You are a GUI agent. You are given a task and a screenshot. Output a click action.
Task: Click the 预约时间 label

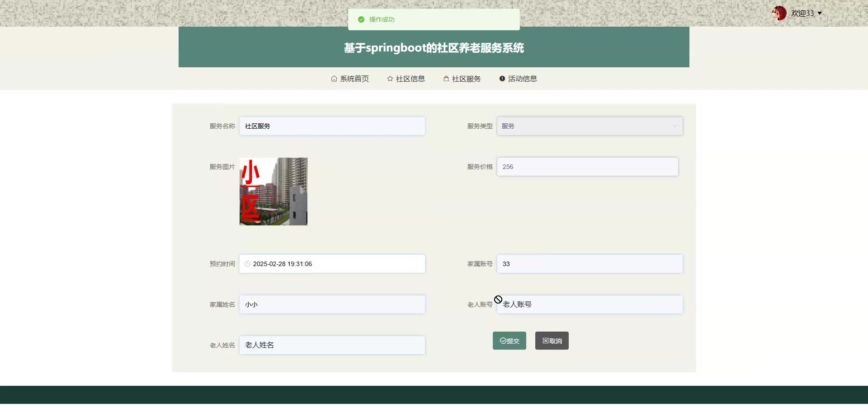pyautogui.click(x=222, y=264)
